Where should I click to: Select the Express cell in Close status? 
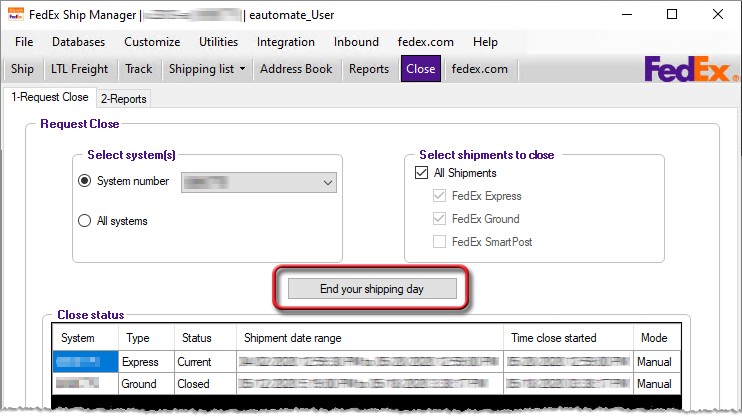click(x=146, y=362)
